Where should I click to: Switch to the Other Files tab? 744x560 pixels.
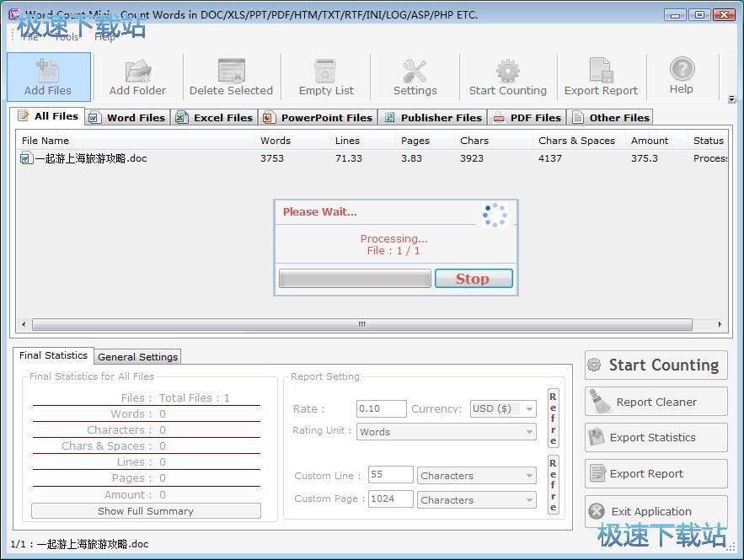pyautogui.click(x=610, y=118)
